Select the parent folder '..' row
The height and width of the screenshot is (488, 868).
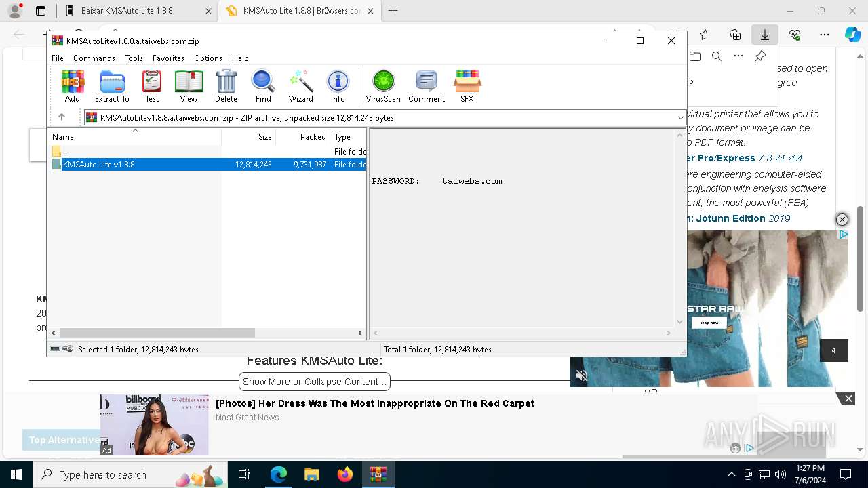pyautogui.click(x=208, y=152)
